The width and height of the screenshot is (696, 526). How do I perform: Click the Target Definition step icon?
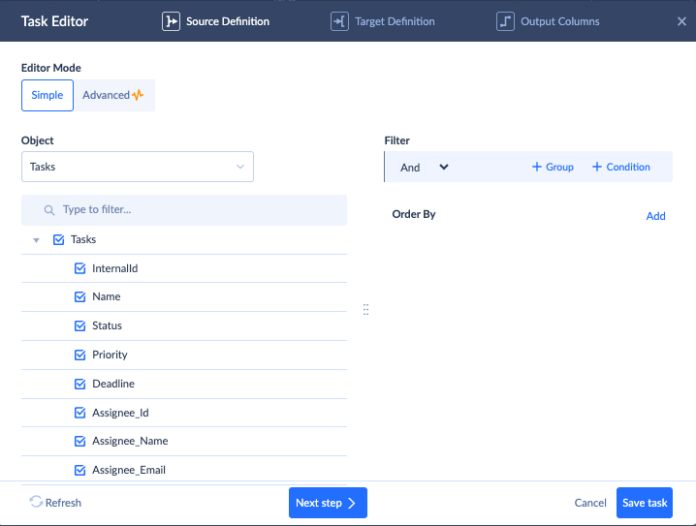pyautogui.click(x=340, y=21)
